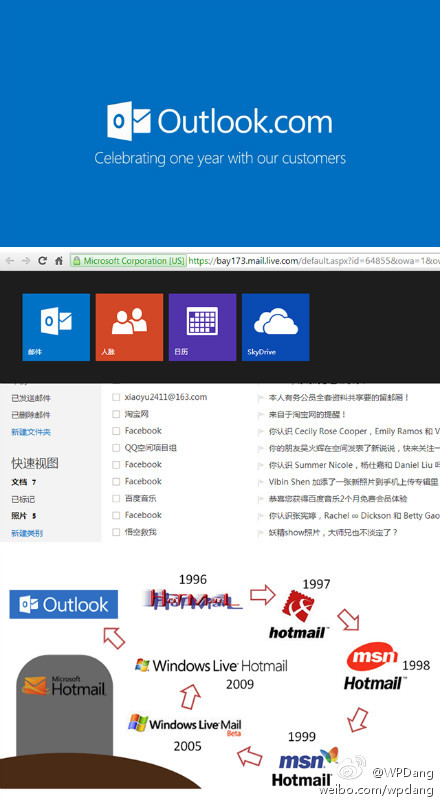Check the box for xiaoyu2411@163.com email

(116, 397)
